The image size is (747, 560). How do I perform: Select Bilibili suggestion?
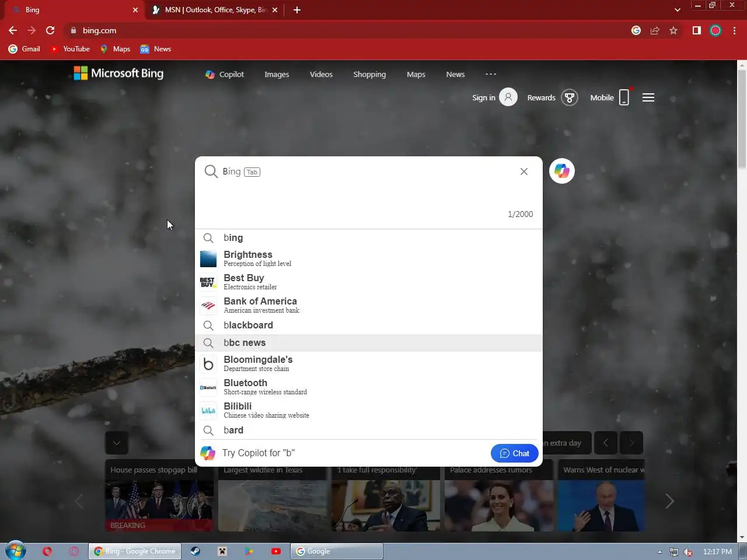click(x=369, y=410)
